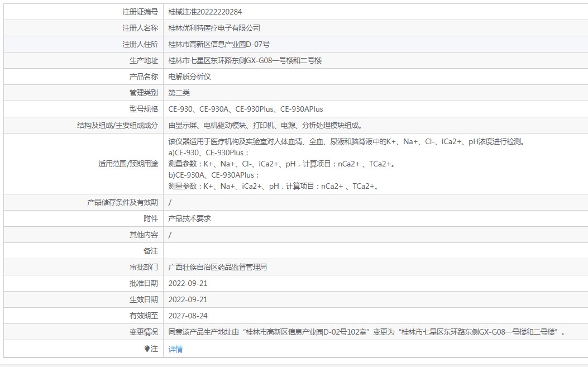Image resolution: width=588 pixels, height=367 pixels.
Task: Select attachment value 产品技术要求
Action: tap(190, 218)
